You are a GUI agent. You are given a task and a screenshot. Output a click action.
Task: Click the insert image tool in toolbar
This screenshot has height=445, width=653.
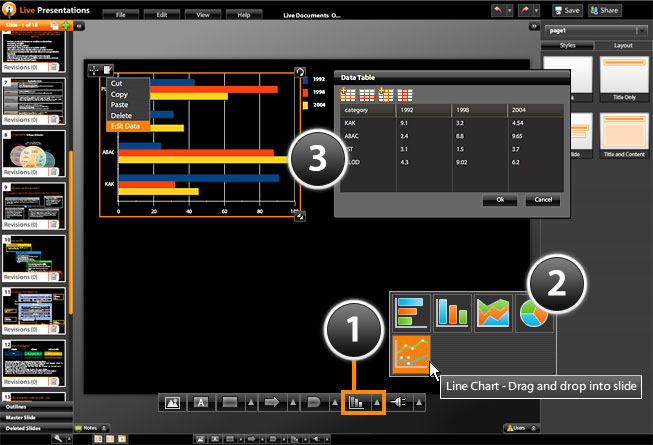tap(172, 402)
